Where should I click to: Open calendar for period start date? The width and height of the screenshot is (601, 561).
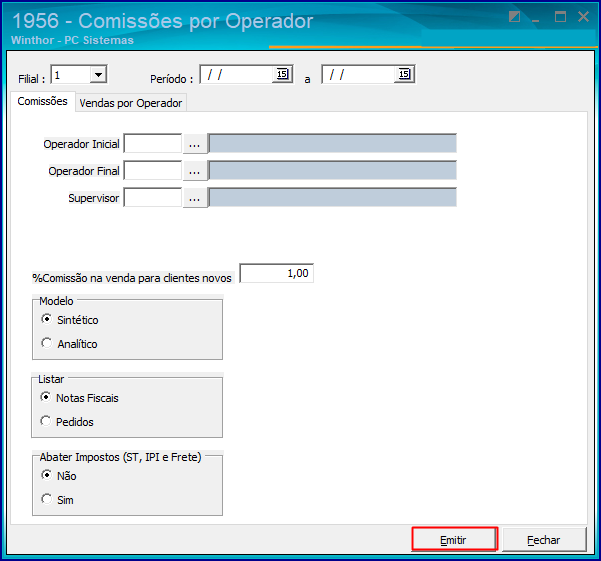coord(282,74)
